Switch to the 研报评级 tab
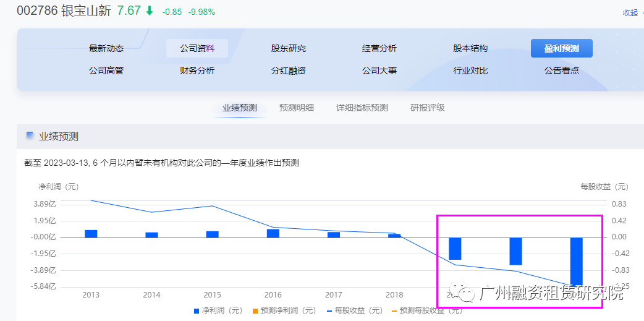The width and height of the screenshot is (644, 321). tap(428, 108)
